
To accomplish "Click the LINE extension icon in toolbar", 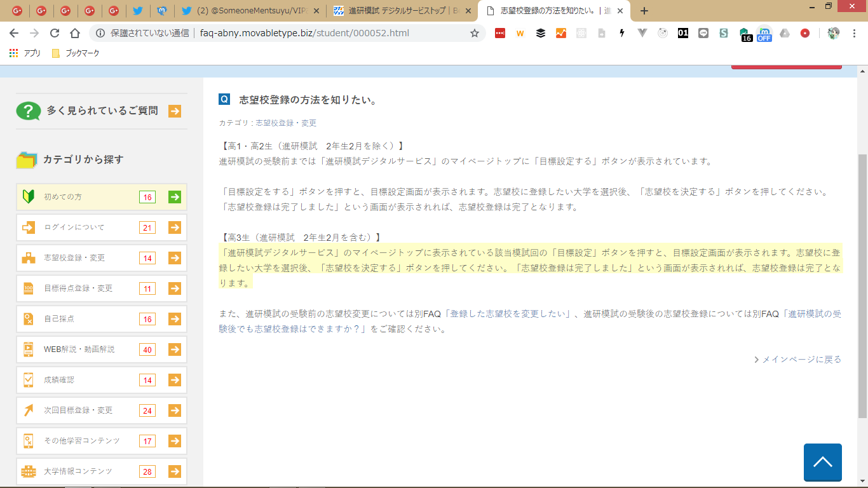I will coord(703,34).
